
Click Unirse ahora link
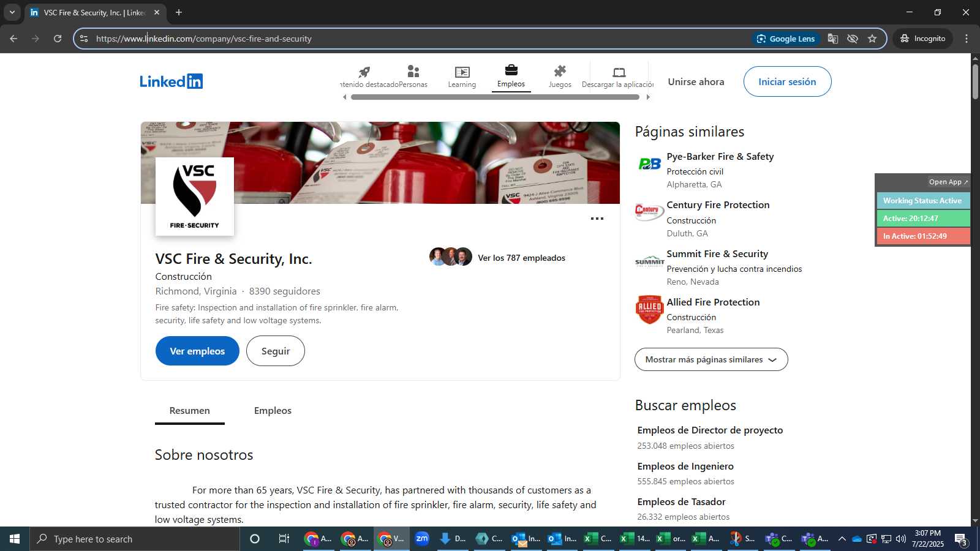pyautogui.click(x=696, y=81)
